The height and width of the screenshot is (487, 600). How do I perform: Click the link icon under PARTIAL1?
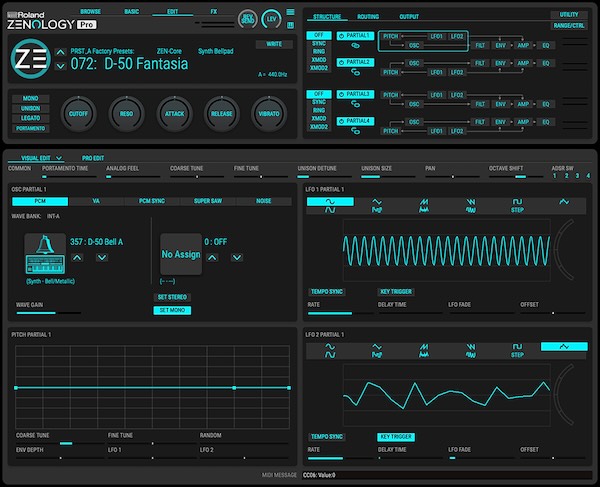pos(355,46)
